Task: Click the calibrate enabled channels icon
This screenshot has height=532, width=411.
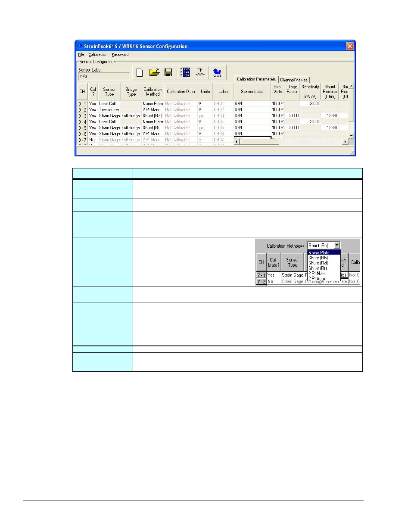Action: coord(186,72)
